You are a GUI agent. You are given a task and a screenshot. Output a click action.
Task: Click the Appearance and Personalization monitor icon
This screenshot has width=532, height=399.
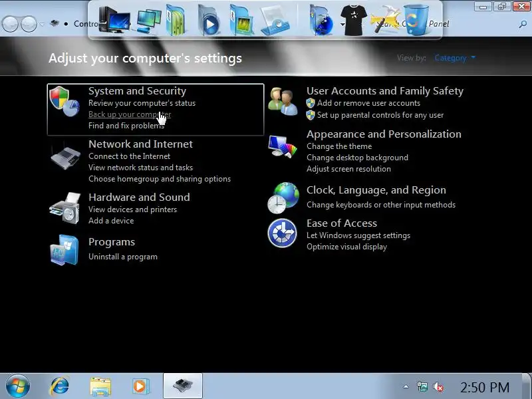coord(282,146)
